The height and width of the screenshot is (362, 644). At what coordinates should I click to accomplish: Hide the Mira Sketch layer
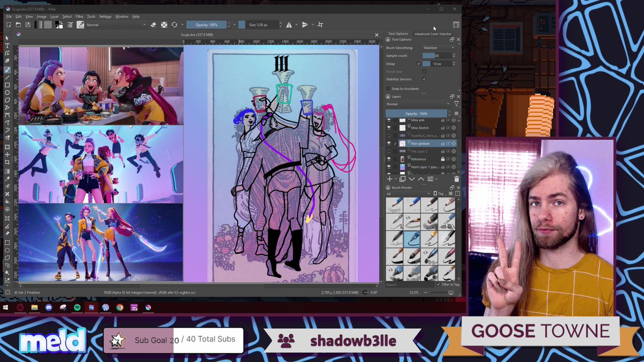tap(389, 128)
